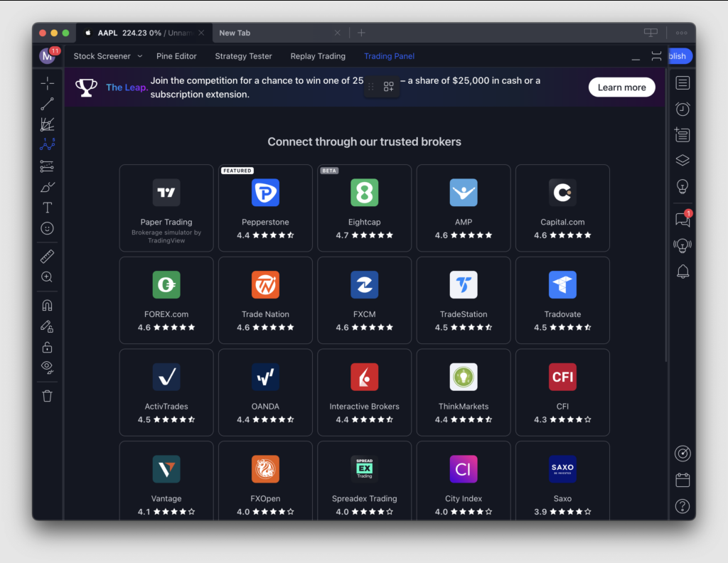Click the layout setup icon in title bar

651,33
